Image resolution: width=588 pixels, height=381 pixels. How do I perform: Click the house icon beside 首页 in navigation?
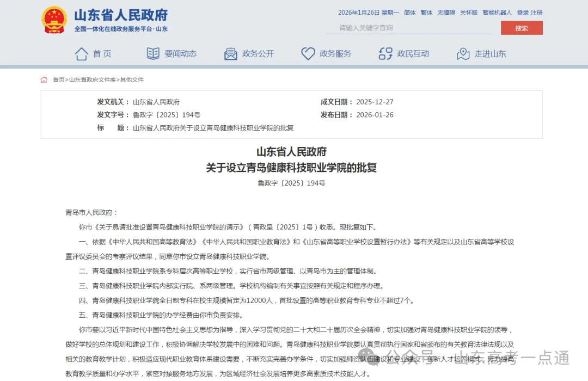tap(81, 54)
